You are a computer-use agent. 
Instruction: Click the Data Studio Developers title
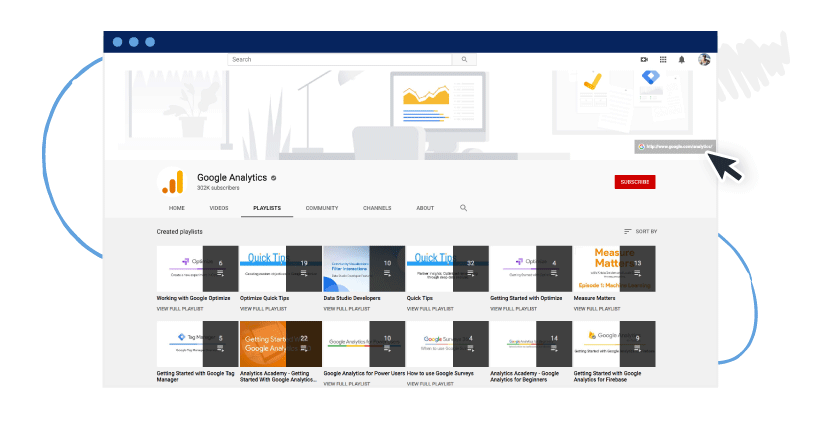click(x=352, y=298)
